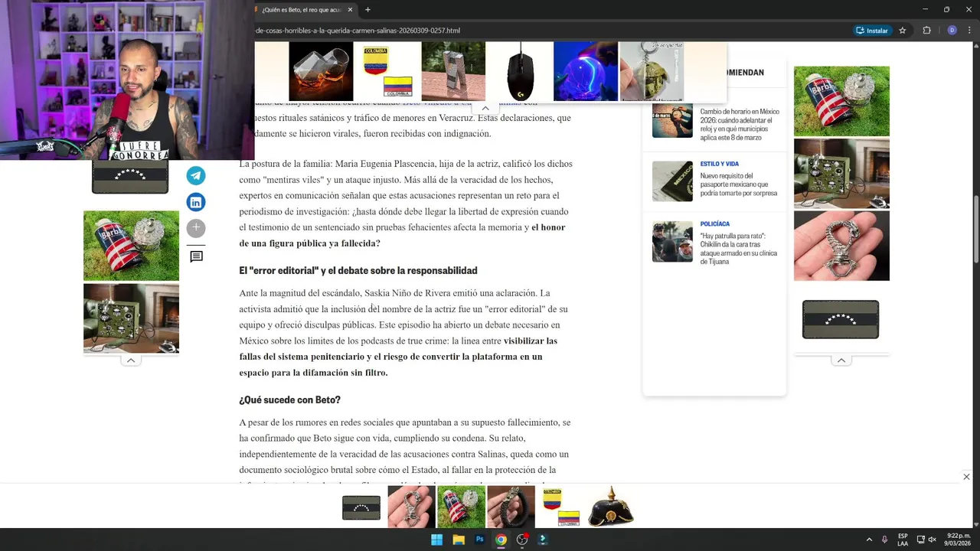Open File Explorer from the taskbar
Image resolution: width=980 pixels, height=551 pixels.
point(458,540)
